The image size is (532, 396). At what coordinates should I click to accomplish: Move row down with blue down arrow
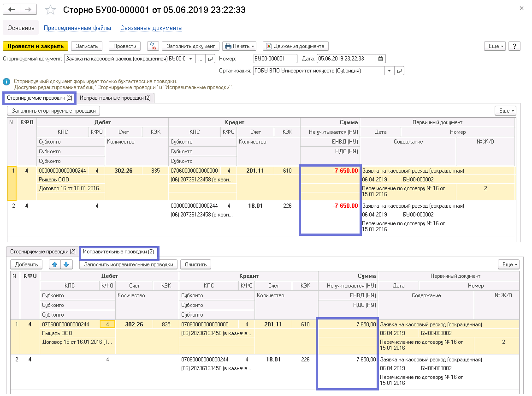coord(66,264)
